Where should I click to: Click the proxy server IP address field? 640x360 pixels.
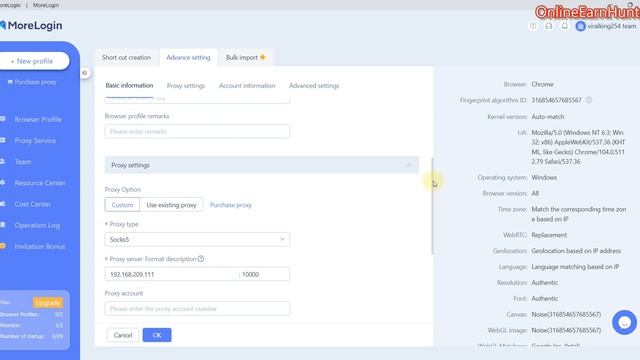[171, 274]
